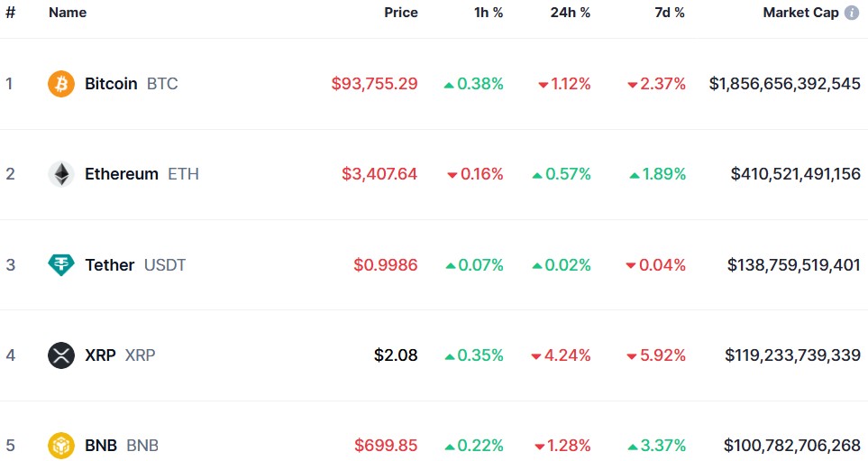Click the Ethereum logo icon

click(x=61, y=174)
